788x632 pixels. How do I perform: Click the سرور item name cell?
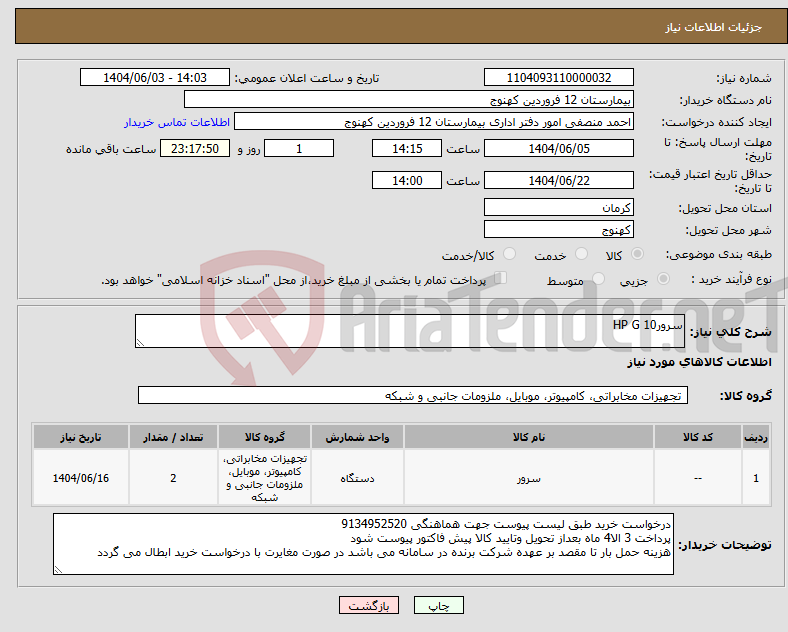pyautogui.click(x=529, y=478)
